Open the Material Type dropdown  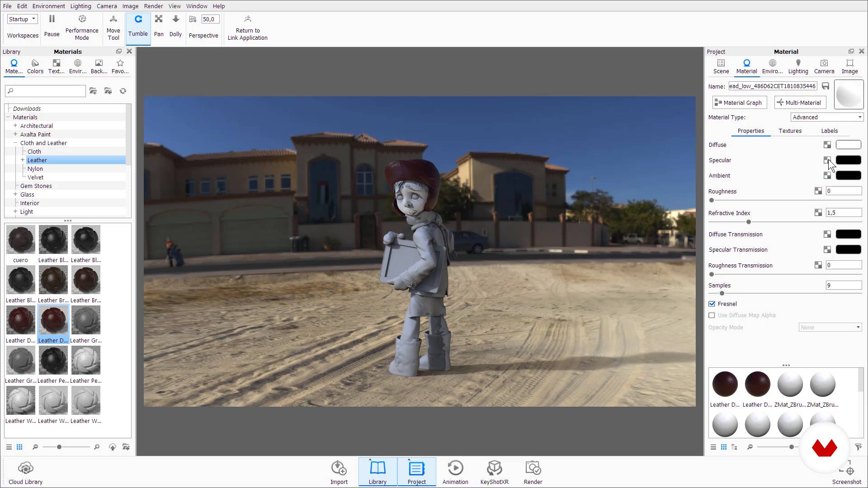[x=826, y=117]
